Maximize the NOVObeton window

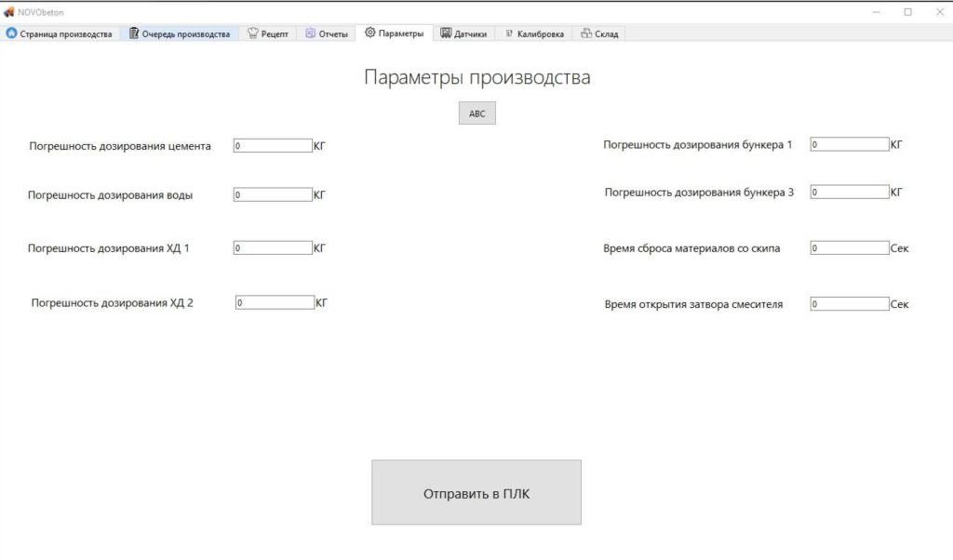[x=907, y=11]
